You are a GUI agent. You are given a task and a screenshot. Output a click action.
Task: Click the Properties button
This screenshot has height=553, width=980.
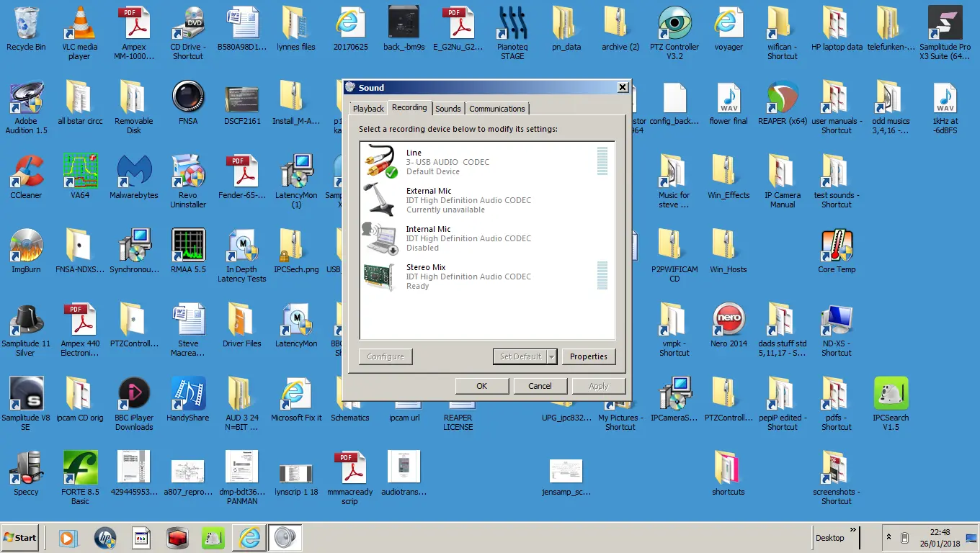pyautogui.click(x=588, y=356)
